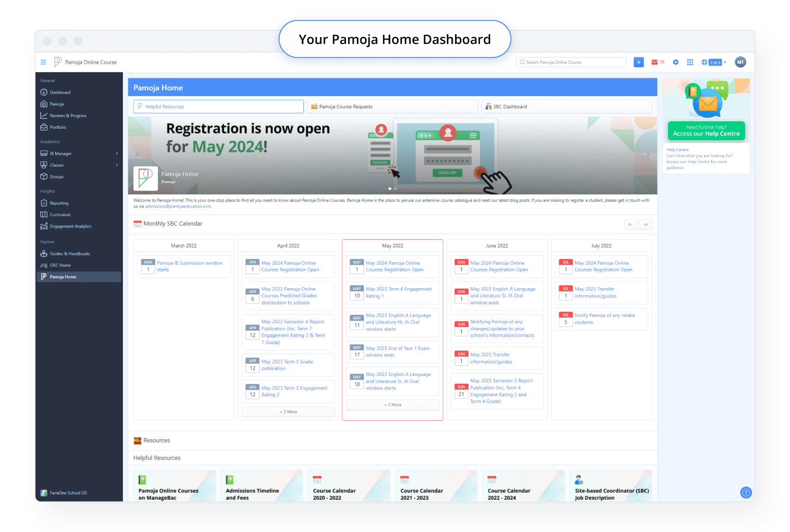Open Site-based Coordinator Job Description card

point(611,486)
